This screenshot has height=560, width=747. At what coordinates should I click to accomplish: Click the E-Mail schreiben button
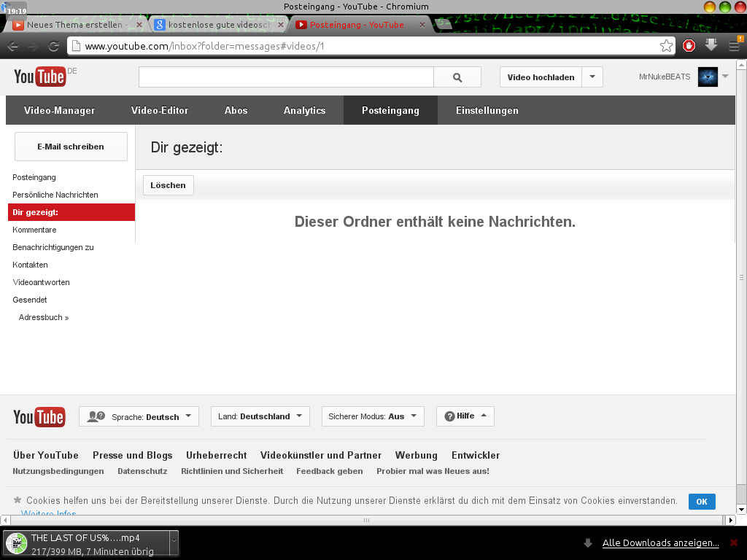click(x=71, y=147)
